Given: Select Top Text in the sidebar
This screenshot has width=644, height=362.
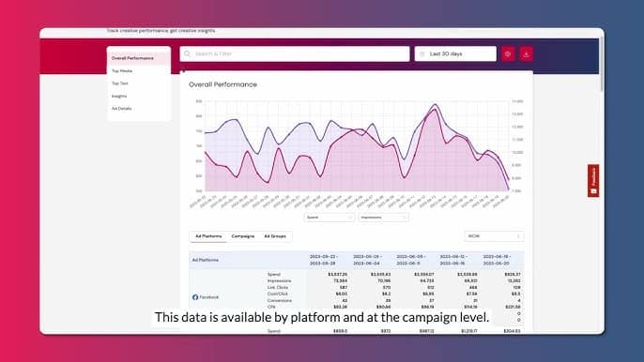Looking at the screenshot, I should coord(120,83).
